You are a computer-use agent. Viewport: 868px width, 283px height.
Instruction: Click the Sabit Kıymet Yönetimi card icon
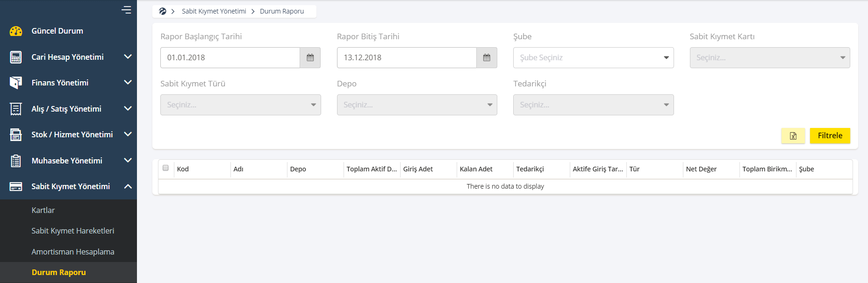click(16, 186)
